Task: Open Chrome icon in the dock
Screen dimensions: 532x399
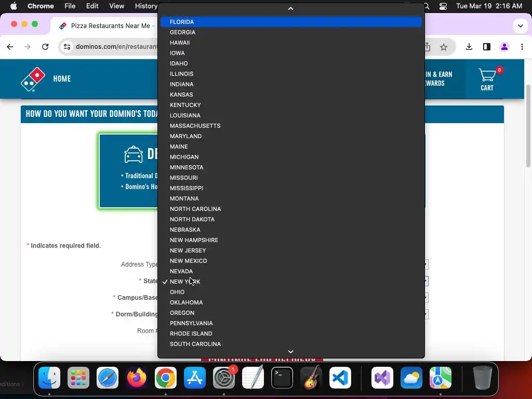Action: click(x=166, y=378)
